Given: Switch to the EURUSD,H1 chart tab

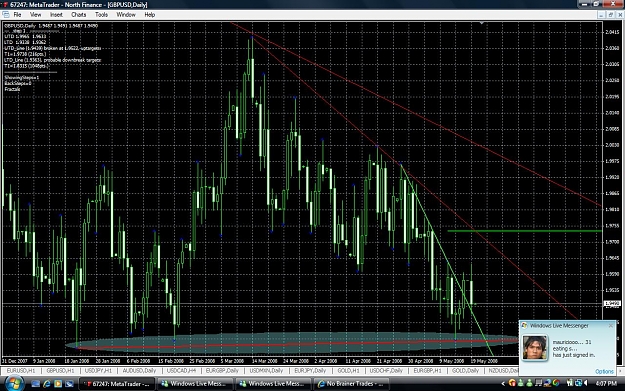Looking at the screenshot, I should [x=21, y=371].
